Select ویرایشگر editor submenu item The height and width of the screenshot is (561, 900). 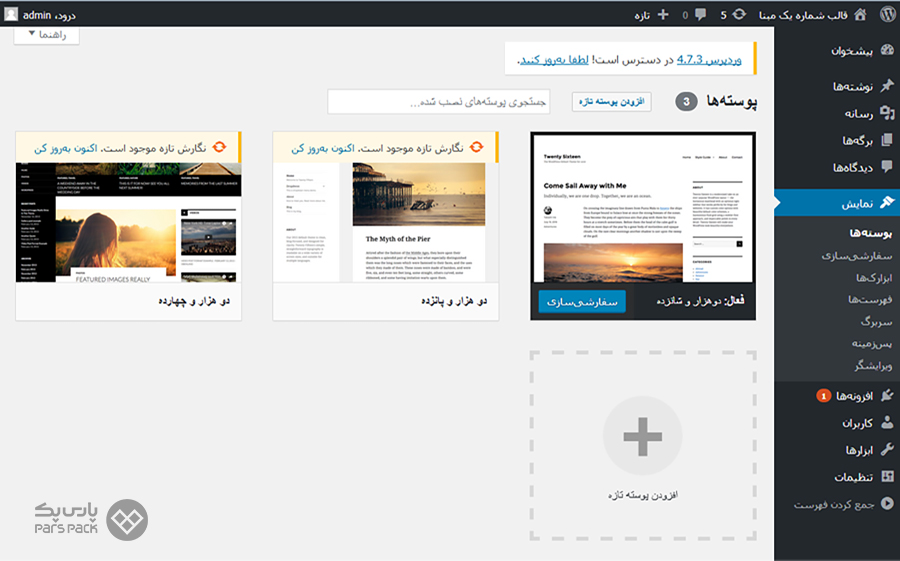873,366
